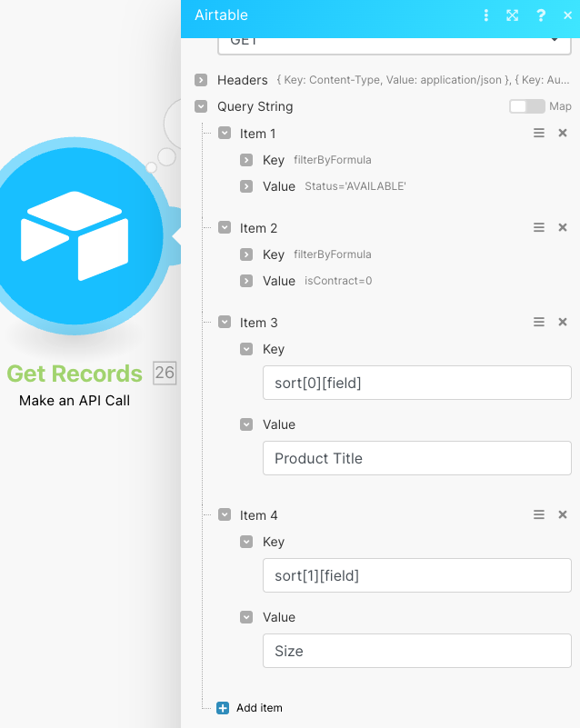This screenshot has width=580, height=728.
Task: Click the Item 1 filterByFormula key text
Action: click(x=333, y=160)
